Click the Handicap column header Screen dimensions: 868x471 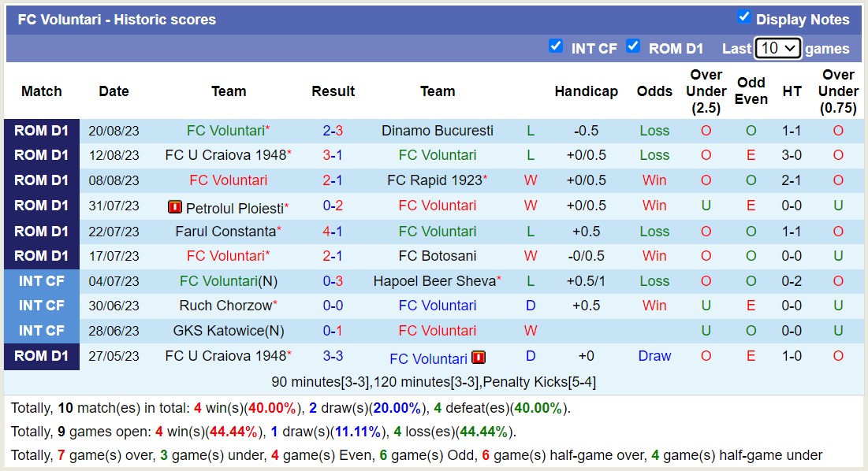coord(586,91)
